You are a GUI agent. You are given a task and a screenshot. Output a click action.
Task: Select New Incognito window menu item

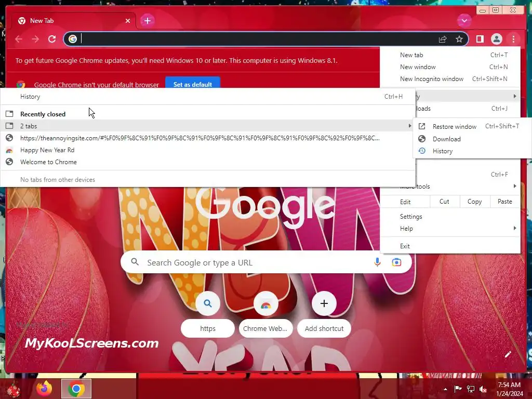pyautogui.click(x=450, y=79)
